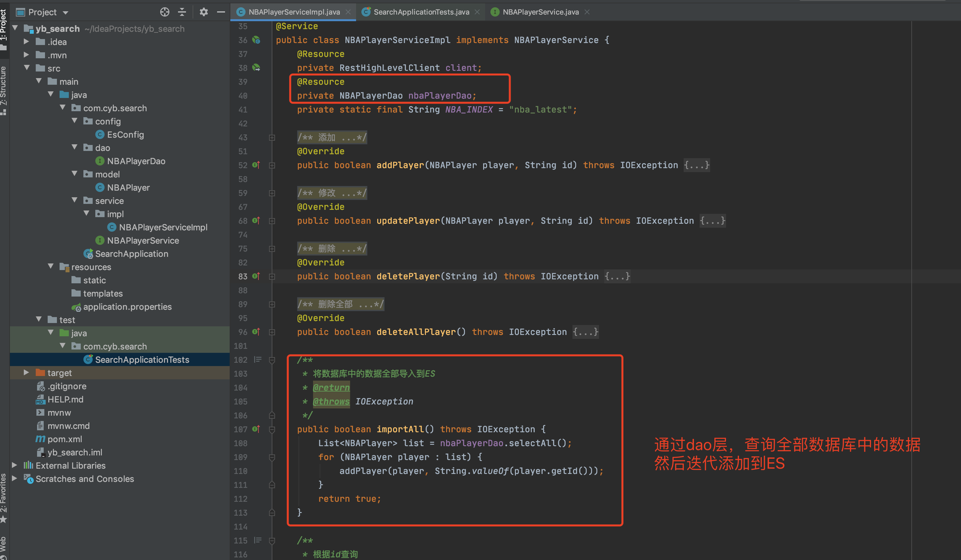Expand the target folder
The height and width of the screenshot is (560, 961).
26,373
